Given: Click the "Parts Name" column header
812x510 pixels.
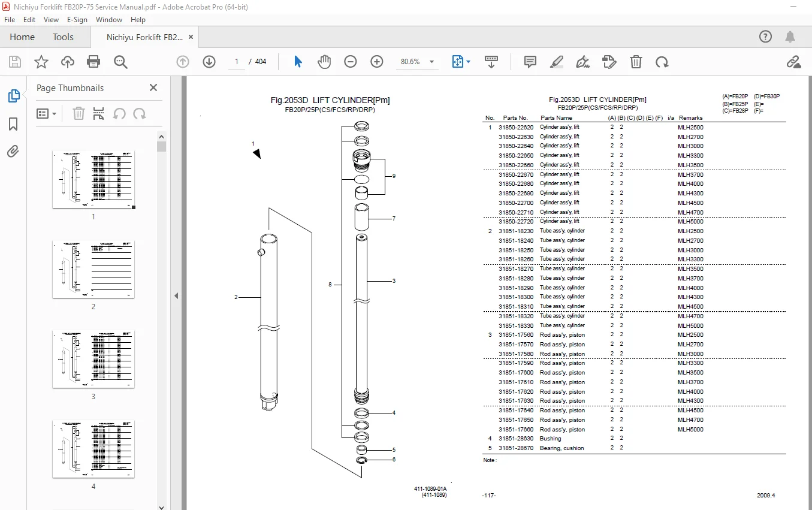Looking at the screenshot, I should [556, 118].
